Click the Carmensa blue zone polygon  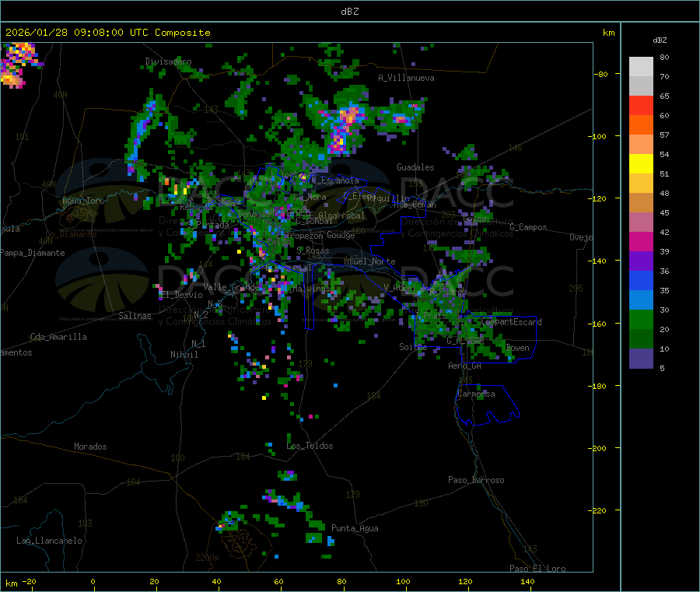pos(487,405)
